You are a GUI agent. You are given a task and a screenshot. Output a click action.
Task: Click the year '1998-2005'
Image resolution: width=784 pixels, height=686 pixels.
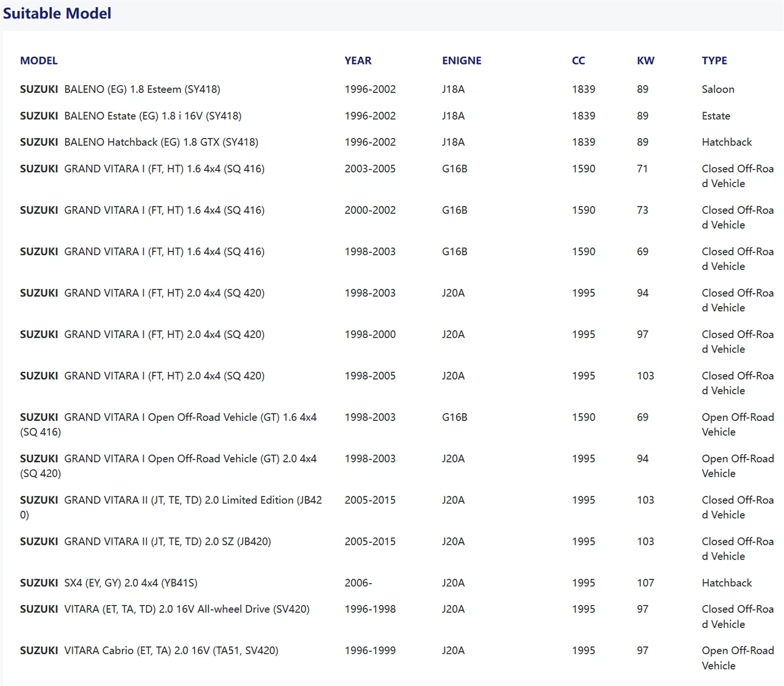coord(370,376)
